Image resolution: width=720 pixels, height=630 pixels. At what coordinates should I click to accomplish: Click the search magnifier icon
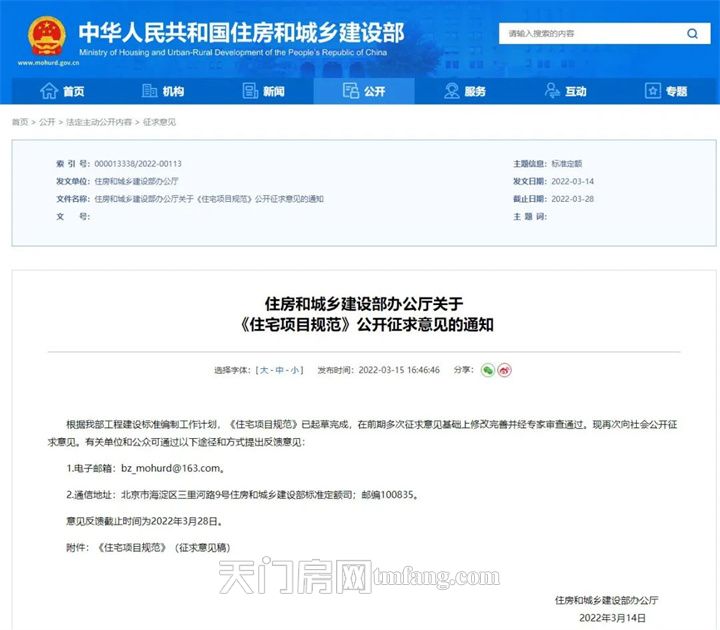691,34
